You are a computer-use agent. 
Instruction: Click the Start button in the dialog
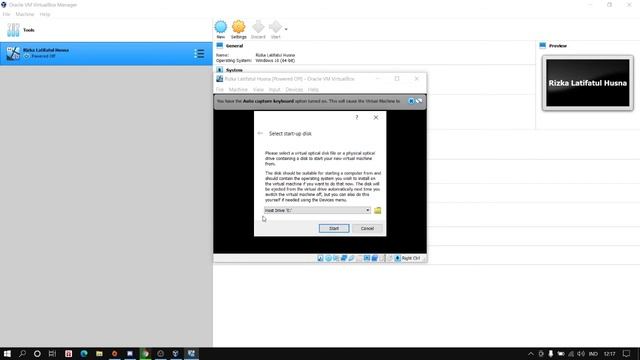click(334, 228)
